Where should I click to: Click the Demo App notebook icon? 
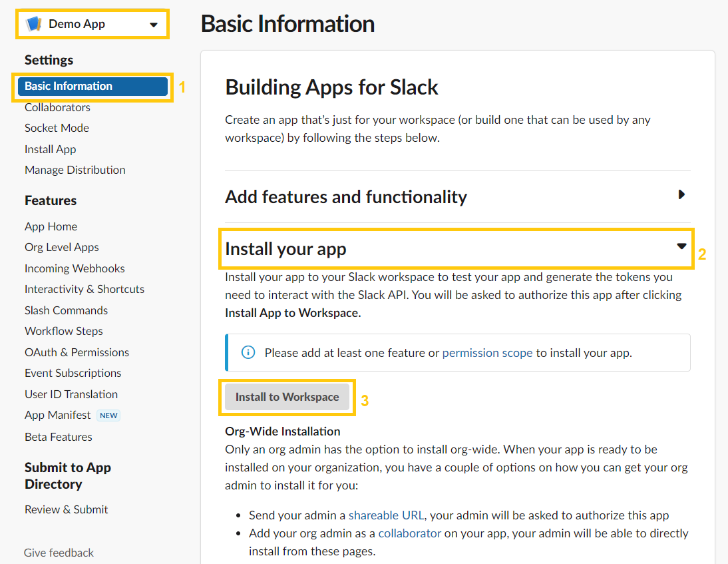pos(33,25)
